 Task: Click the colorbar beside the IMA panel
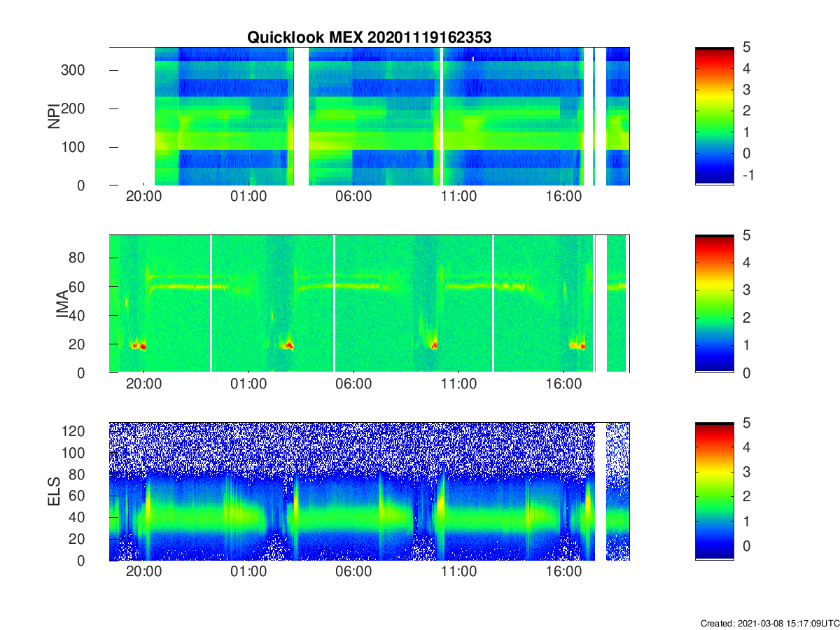[715, 304]
